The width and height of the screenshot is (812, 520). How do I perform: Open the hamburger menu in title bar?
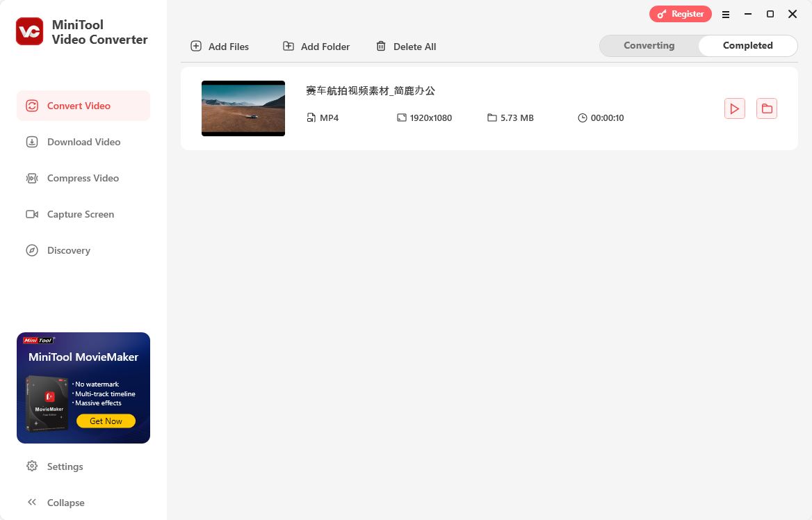click(726, 15)
